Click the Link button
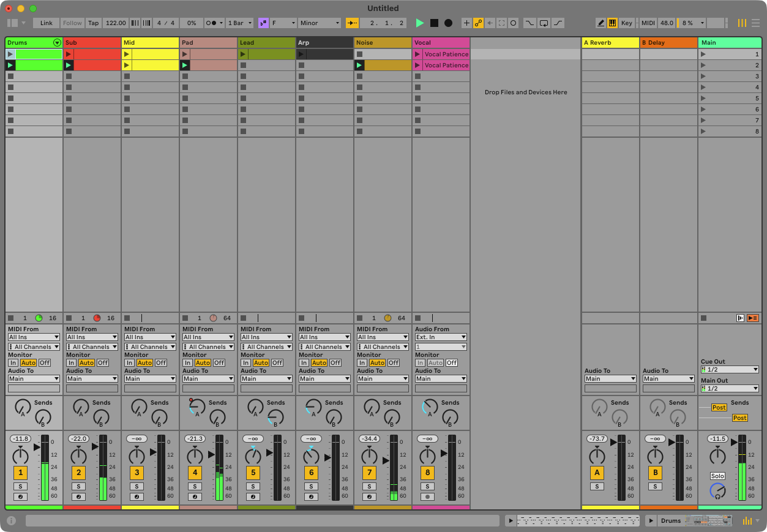Viewport: 767px width, 532px height. coord(47,23)
